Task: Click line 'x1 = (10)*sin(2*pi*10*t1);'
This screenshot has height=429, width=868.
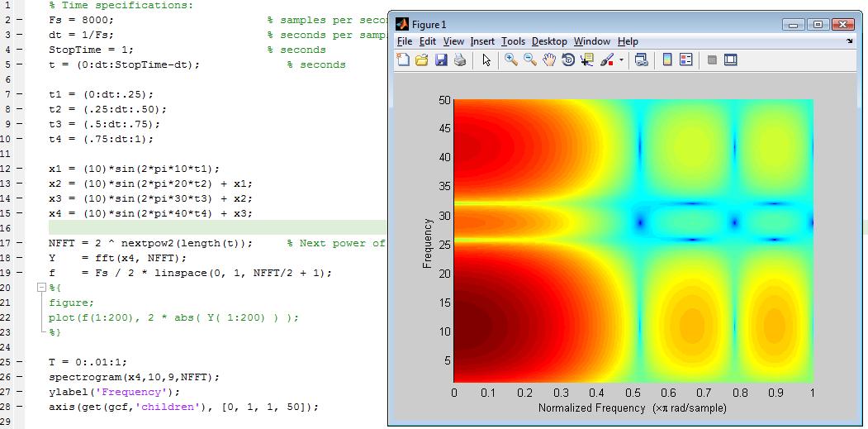Action: point(134,169)
